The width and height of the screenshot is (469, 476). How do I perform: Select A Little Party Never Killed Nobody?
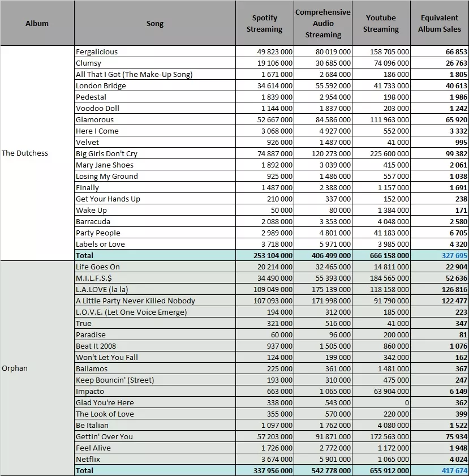pyautogui.click(x=154, y=301)
